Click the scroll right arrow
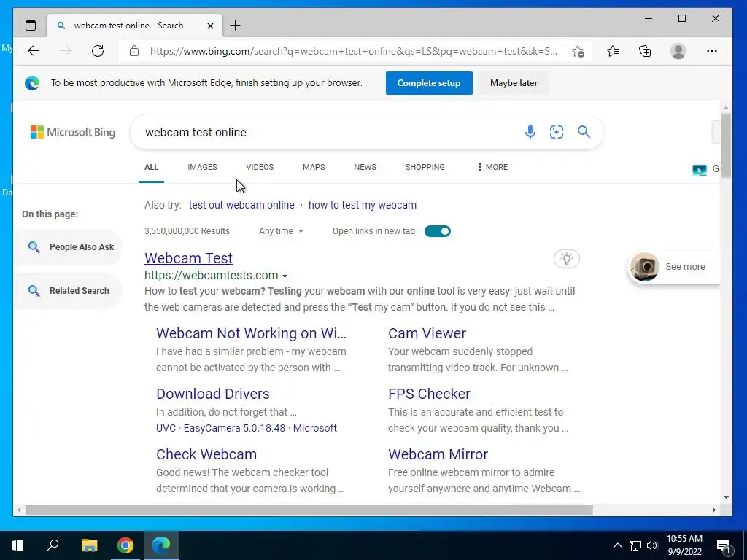Screen dimensions: 747x560 [713, 510]
